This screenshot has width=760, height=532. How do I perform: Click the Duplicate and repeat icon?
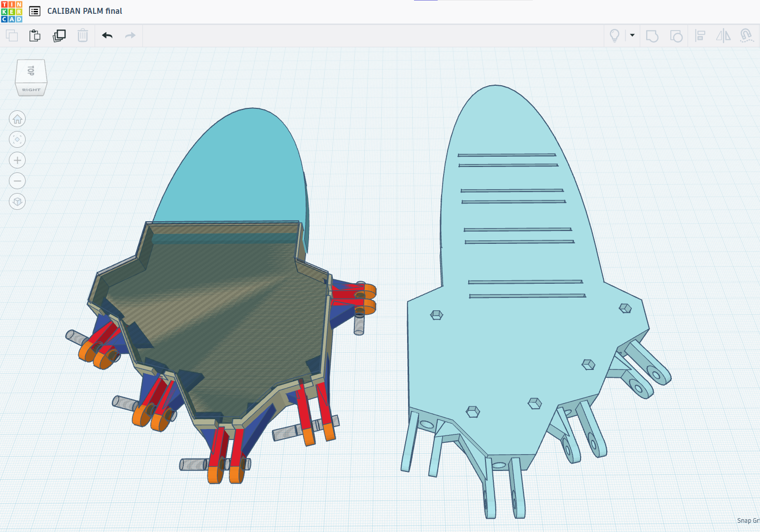pyautogui.click(x=59, y=35)
